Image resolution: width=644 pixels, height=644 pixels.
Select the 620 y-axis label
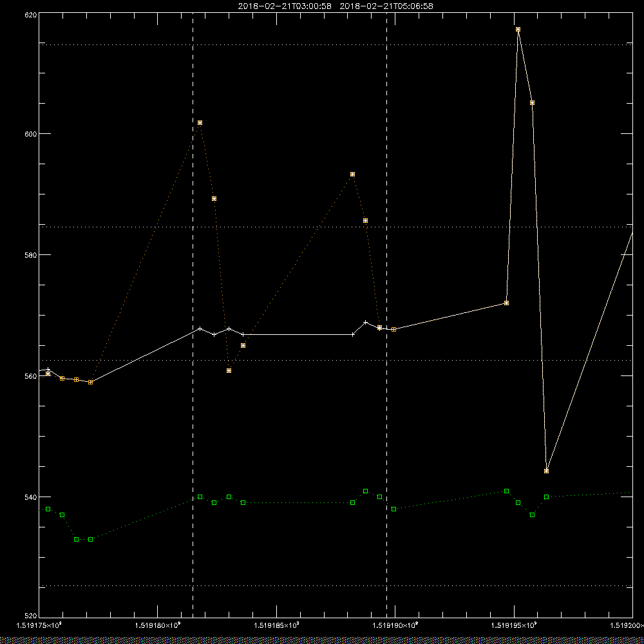(31, 14)
